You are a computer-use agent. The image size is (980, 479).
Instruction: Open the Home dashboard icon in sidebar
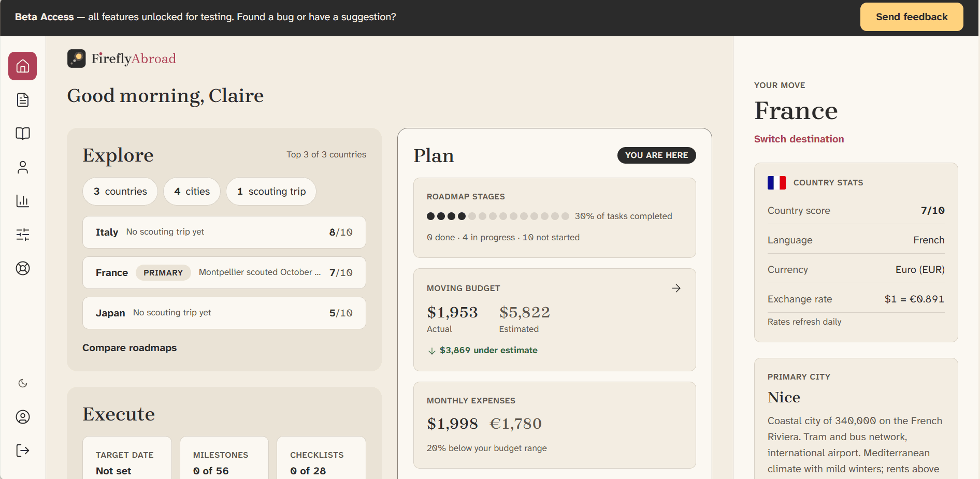[23, 66]
